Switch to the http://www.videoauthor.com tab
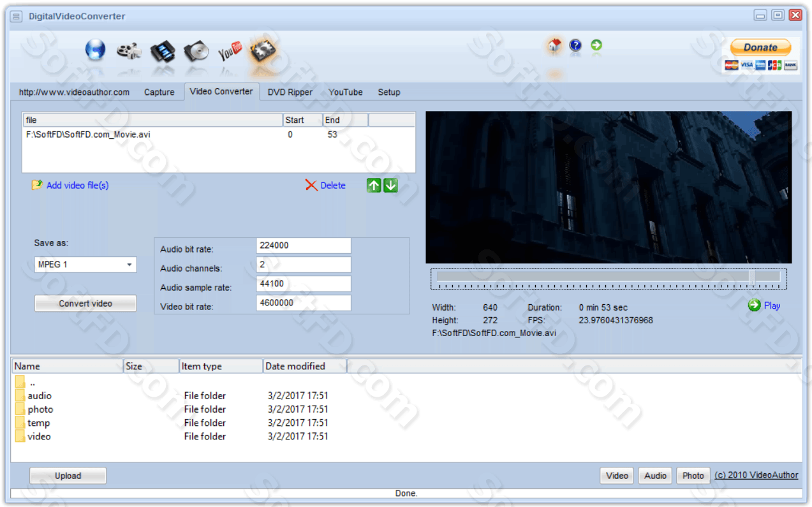Image resolution: width=812 pixels, height=507 pixels. click(x=74, y=92)
